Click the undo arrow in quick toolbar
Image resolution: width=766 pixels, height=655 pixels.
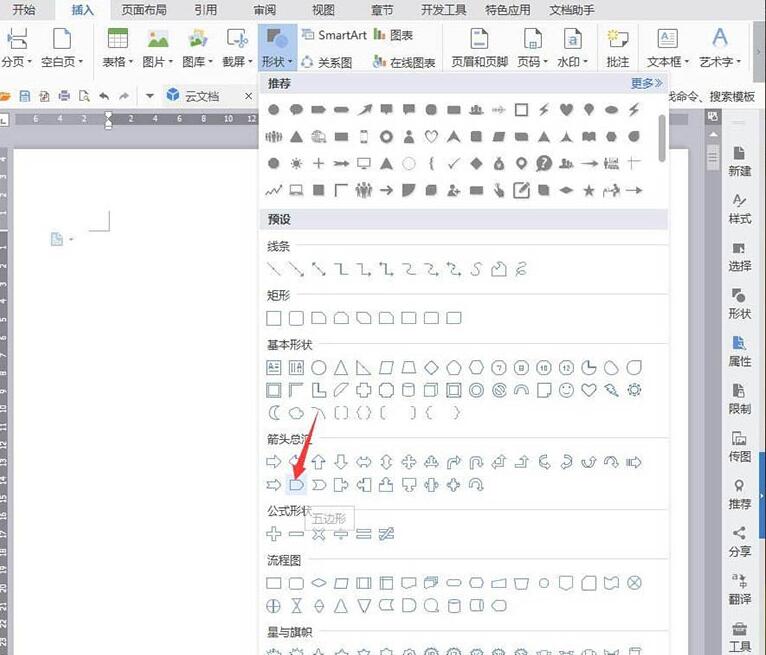104,96
